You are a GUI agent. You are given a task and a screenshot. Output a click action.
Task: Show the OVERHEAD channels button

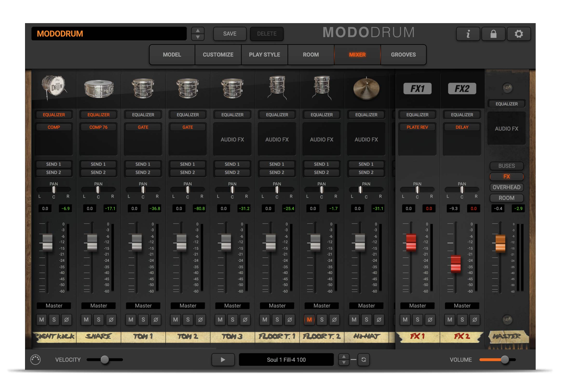pos(507,187)
